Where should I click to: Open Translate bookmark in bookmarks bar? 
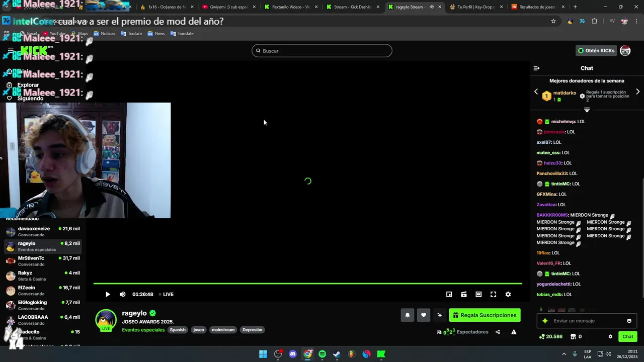click(x=182, y=34)
